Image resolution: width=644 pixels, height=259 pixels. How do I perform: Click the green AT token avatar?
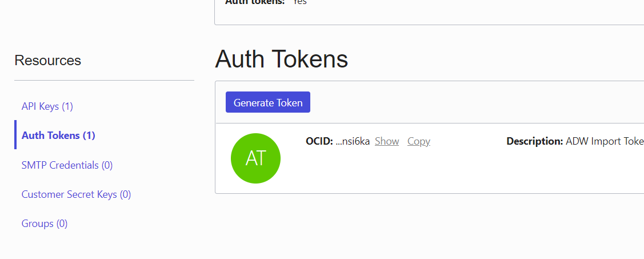[x=255, y=158]
